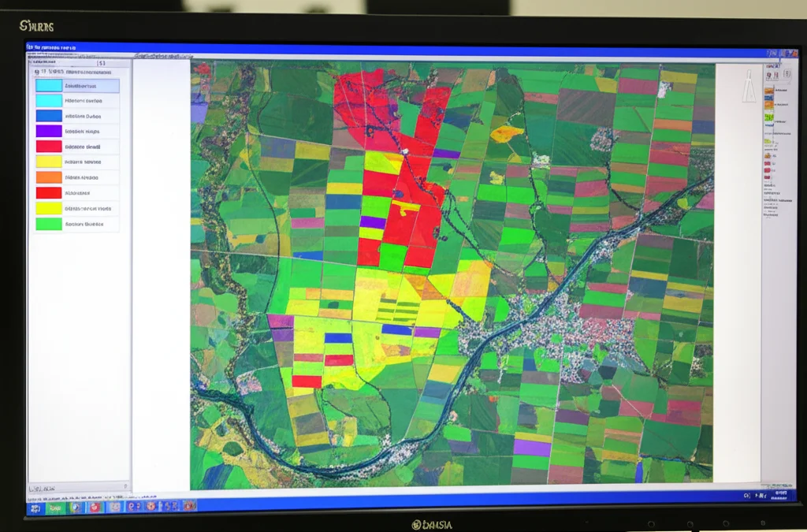Toggle visibility of the top cyan legend class
Viewport: 807px width, 532px height.
pos(49,101)
